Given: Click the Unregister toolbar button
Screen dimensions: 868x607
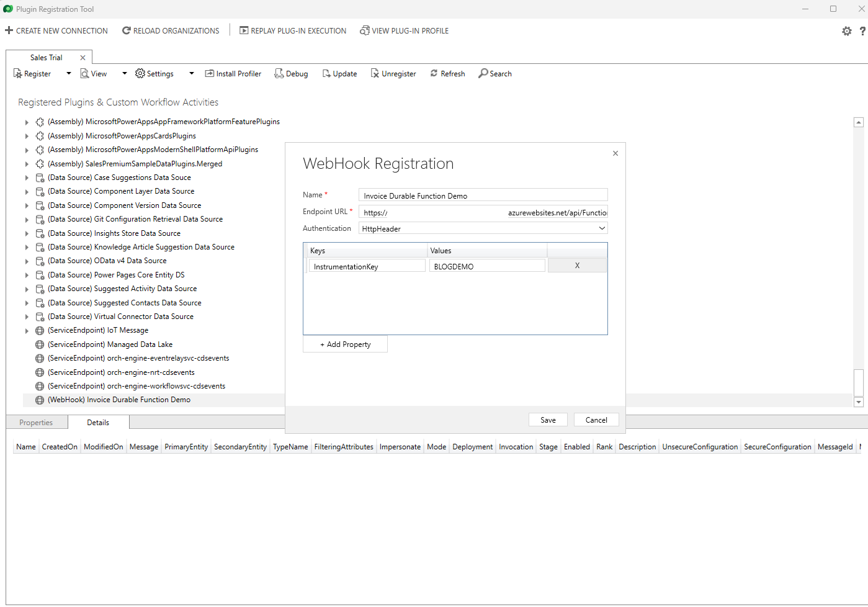Looking at the screenshot, I should pos(393,73).
